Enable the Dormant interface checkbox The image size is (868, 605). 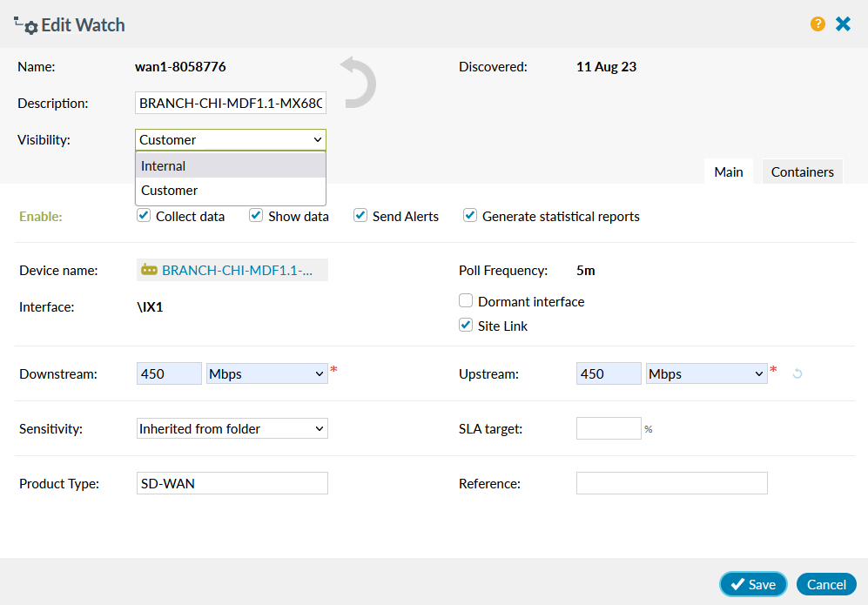[x=468, y=301]
